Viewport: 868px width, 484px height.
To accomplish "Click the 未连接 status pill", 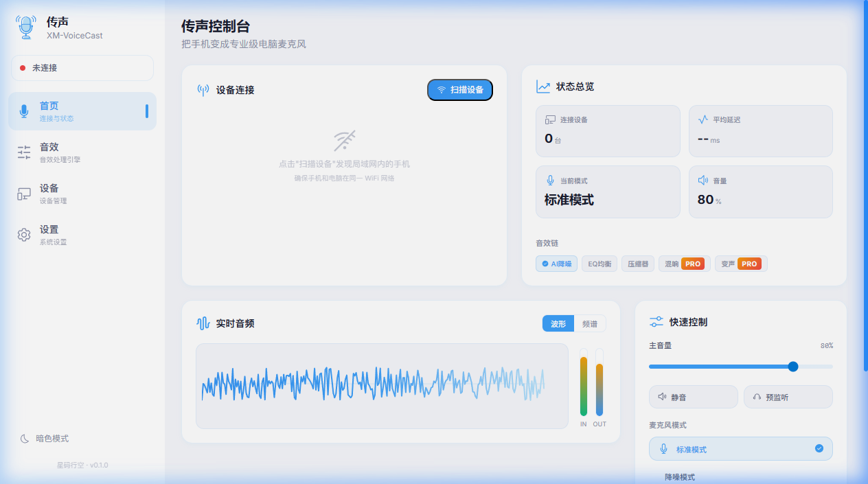I will point(82,68).
